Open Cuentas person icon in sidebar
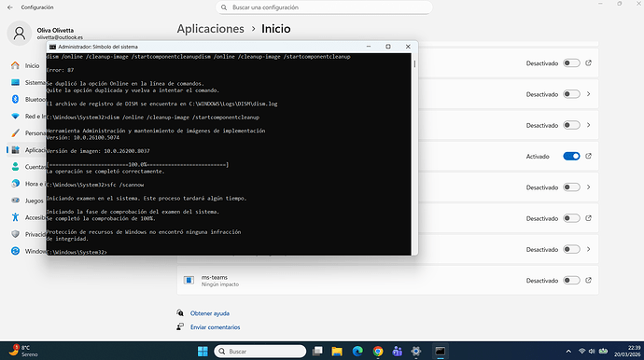The image size is (644, 360). 15,167
